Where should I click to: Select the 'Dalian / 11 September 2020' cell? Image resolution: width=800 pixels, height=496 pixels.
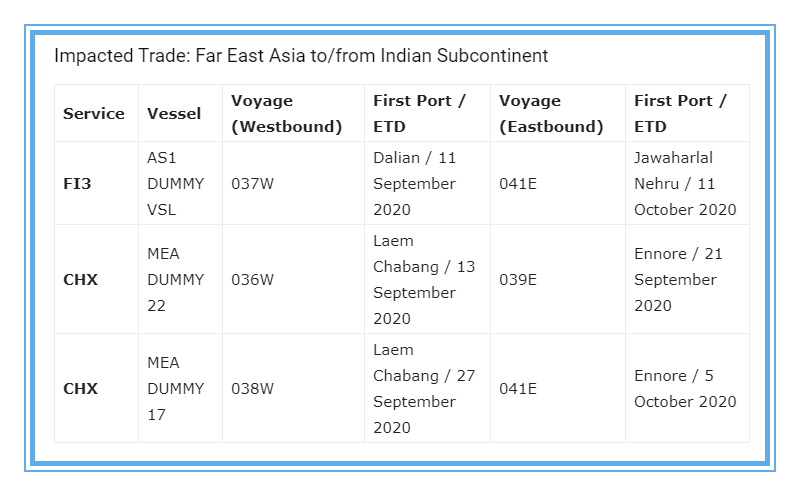point(414,184)
